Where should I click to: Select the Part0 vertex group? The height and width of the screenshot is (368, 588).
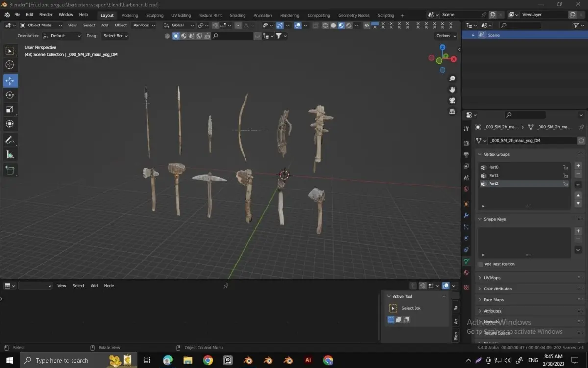coord(524,167)
